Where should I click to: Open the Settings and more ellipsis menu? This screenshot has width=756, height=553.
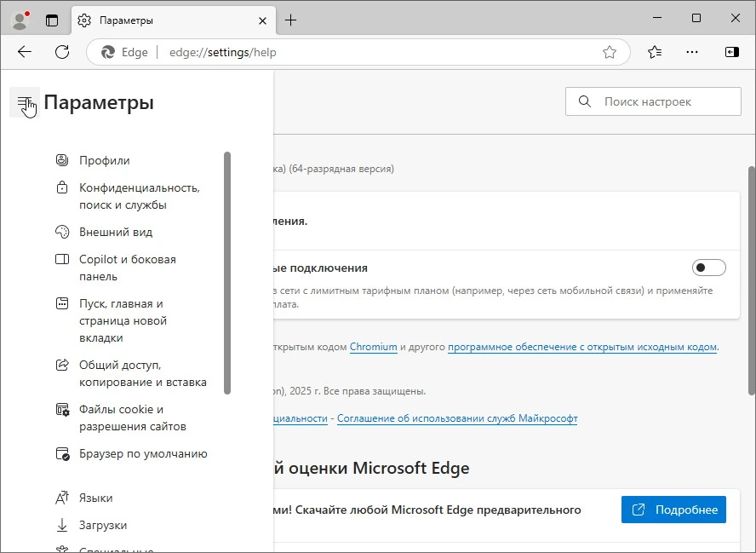point(692,52)
